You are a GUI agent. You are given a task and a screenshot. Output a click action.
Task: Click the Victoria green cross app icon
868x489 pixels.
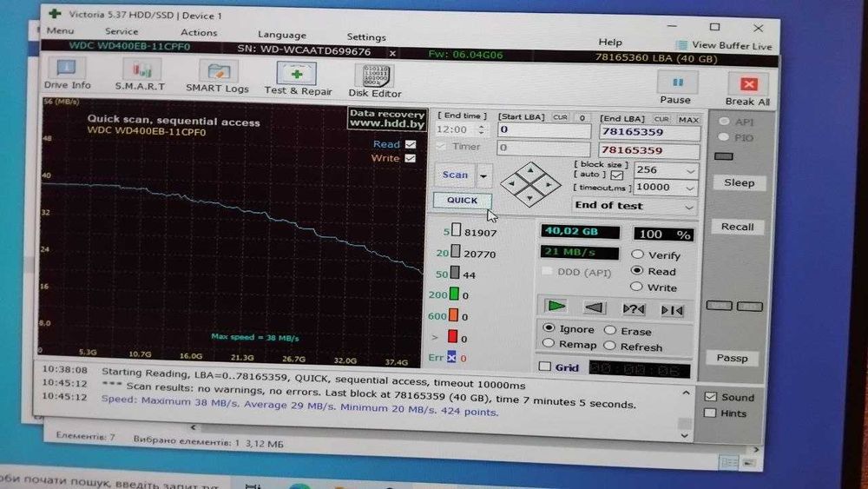point(55,13)
